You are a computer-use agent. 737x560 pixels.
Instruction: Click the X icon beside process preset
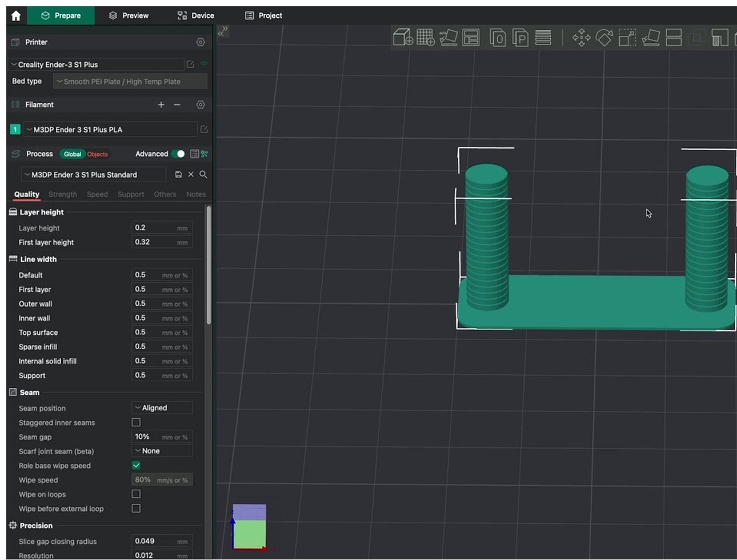point(191,174)
